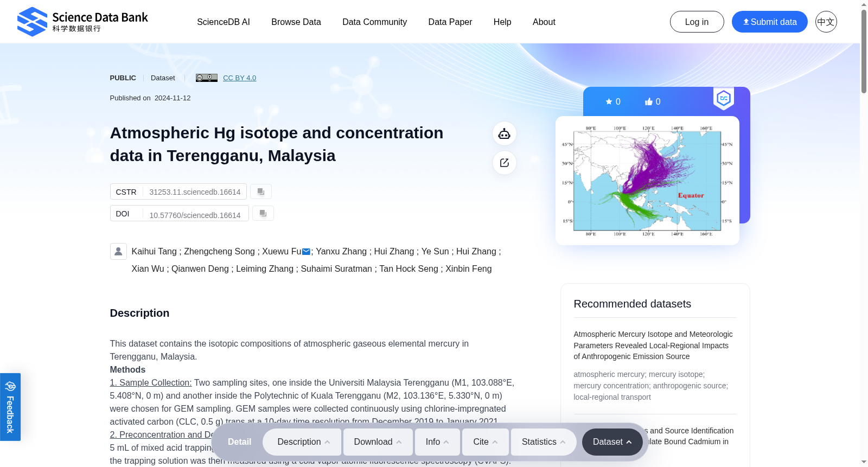This screenshot has height=467, width=868.
Task: Copy the DOI identifier
Action: (263, 213)
